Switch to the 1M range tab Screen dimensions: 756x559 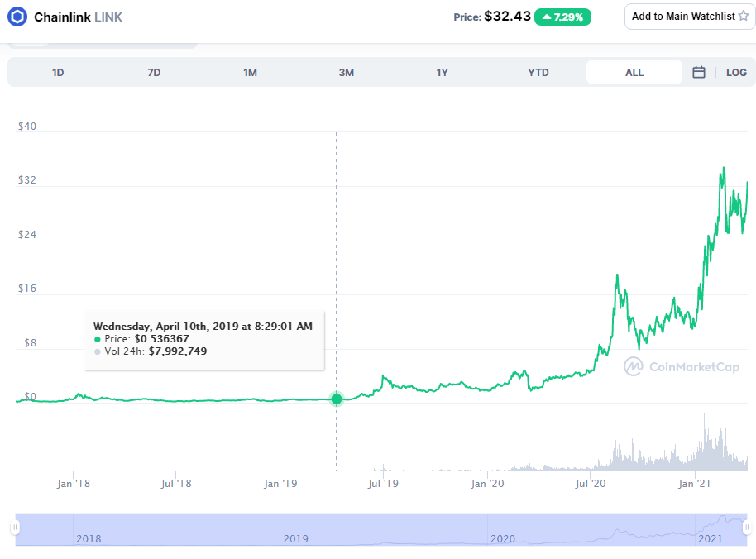pos(250,72)
